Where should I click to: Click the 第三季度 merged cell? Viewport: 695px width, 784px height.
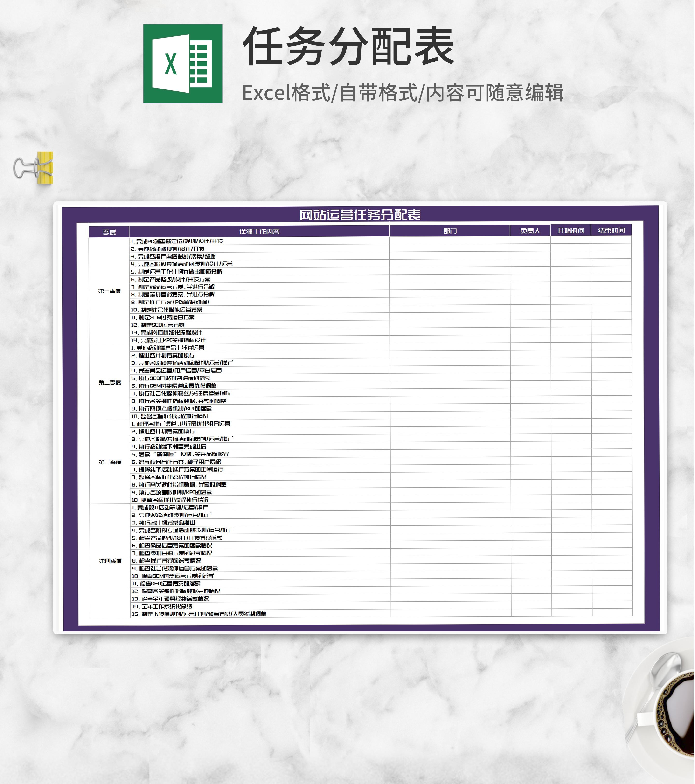[110, 462]
